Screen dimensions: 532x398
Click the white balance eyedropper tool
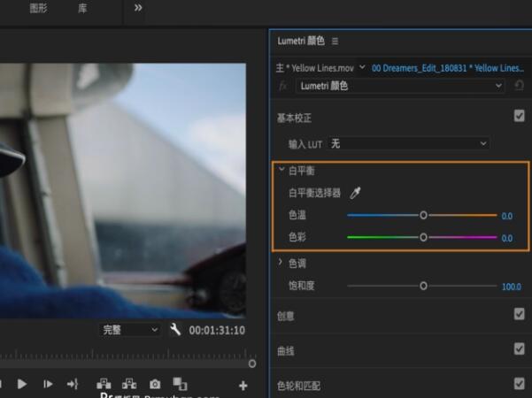point(355,193)
